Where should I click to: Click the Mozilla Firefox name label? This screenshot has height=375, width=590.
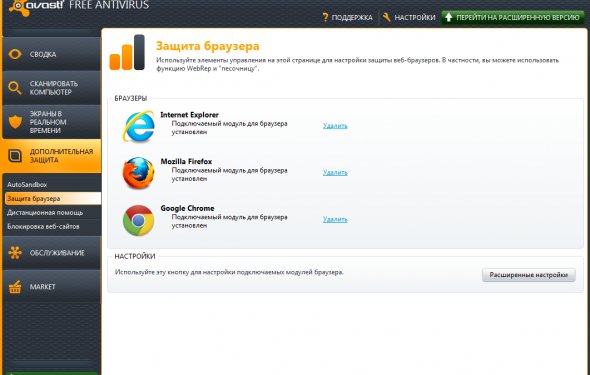click(x=186, y=161)
